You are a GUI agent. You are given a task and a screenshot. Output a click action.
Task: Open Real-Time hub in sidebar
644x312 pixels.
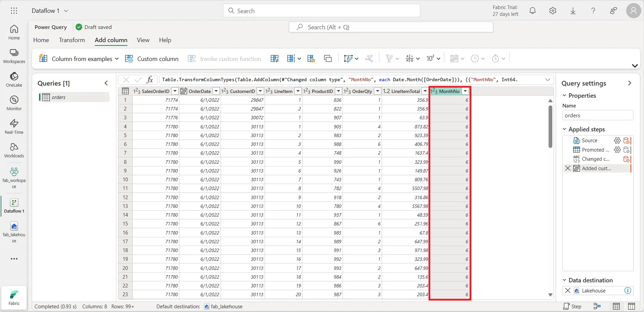pyautogui.click(x=14, y=127)
